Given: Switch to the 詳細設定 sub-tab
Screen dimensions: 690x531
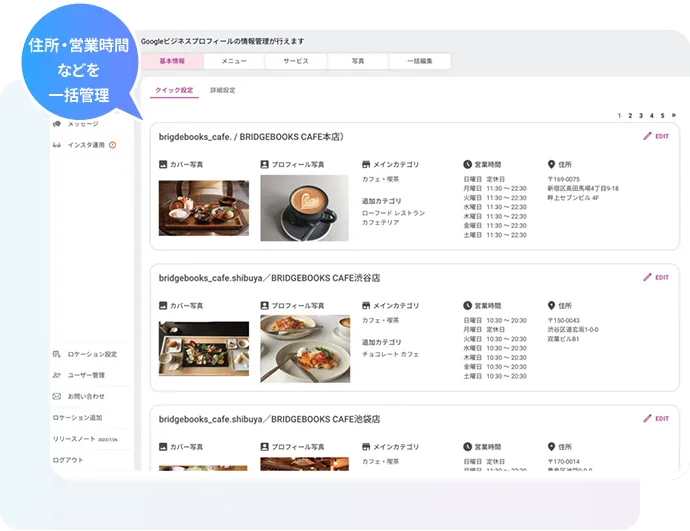Looking at the screenshot, I should click(x=223, y=90).
